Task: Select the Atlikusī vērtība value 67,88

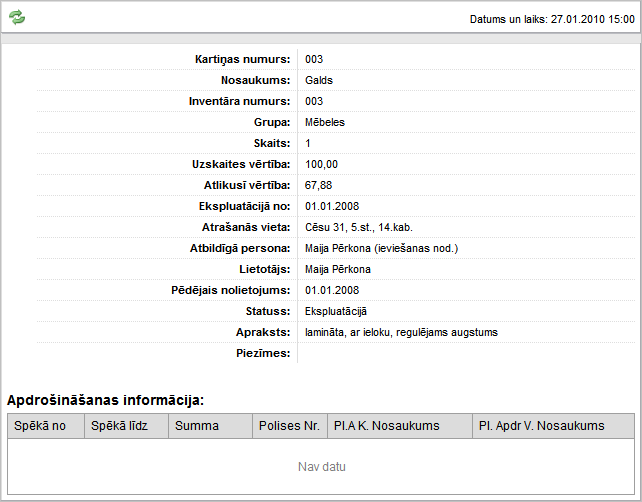Action: coord(319,185)
